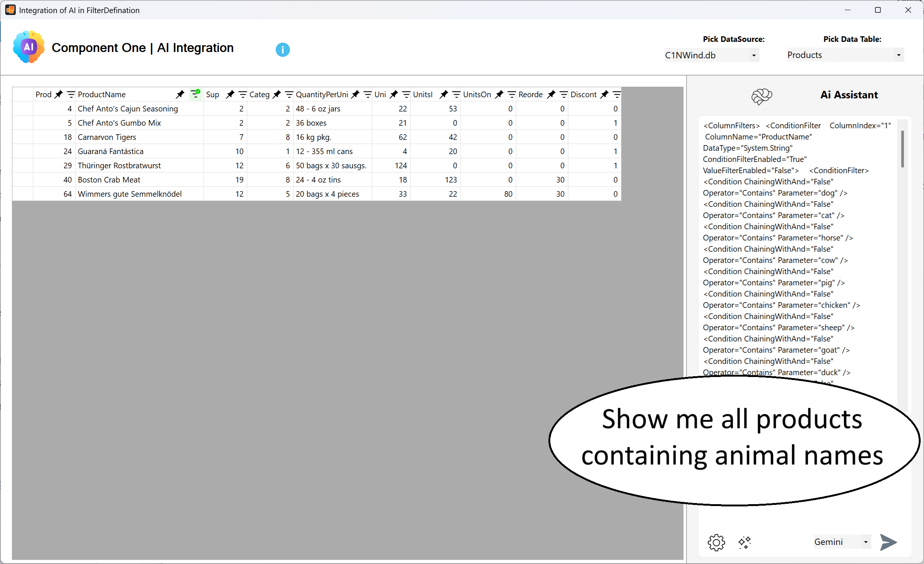Click quantity cell 12 - 355 ml cans
This screenshot has height=564, width=924.
pos(332,151)
